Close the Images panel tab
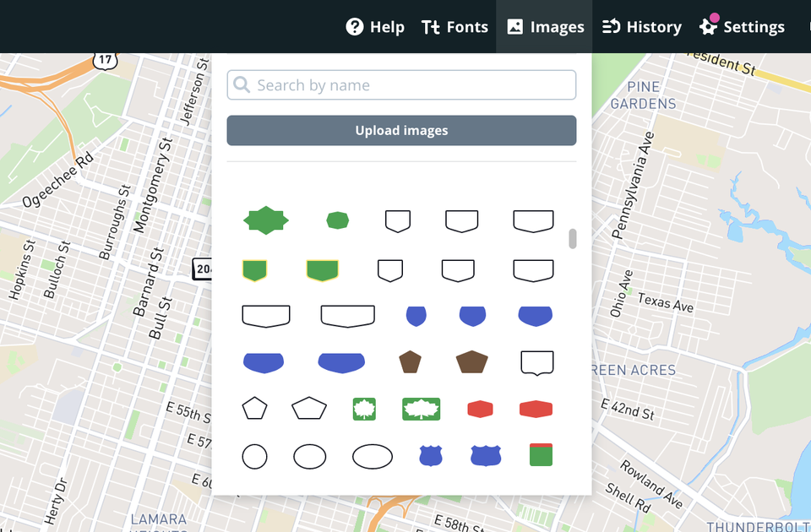Image resolution: width=811 pixels, height=532 pixels. click(x=545, y=27)
